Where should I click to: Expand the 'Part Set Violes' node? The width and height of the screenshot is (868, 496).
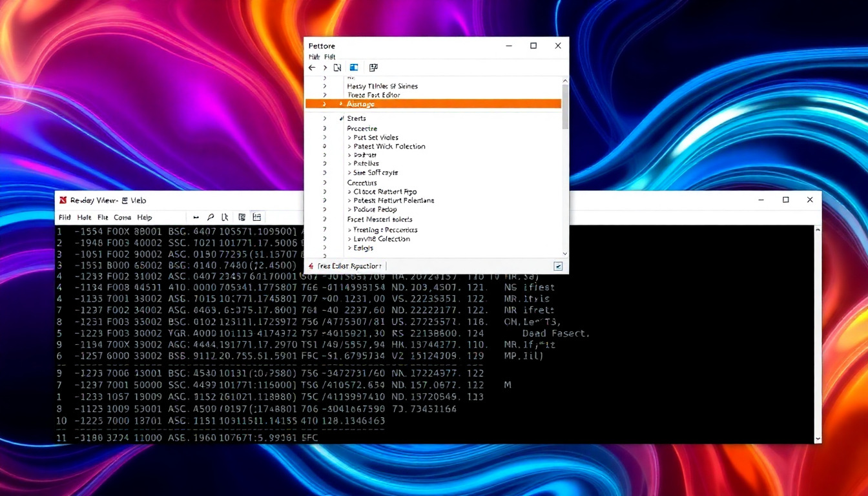click(x=349, y=138)
